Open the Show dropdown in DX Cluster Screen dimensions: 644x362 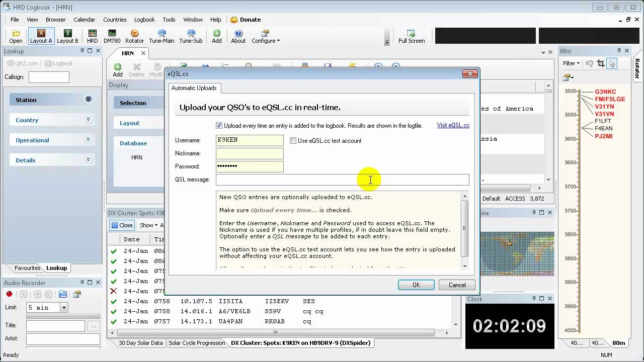click(148, 225)
